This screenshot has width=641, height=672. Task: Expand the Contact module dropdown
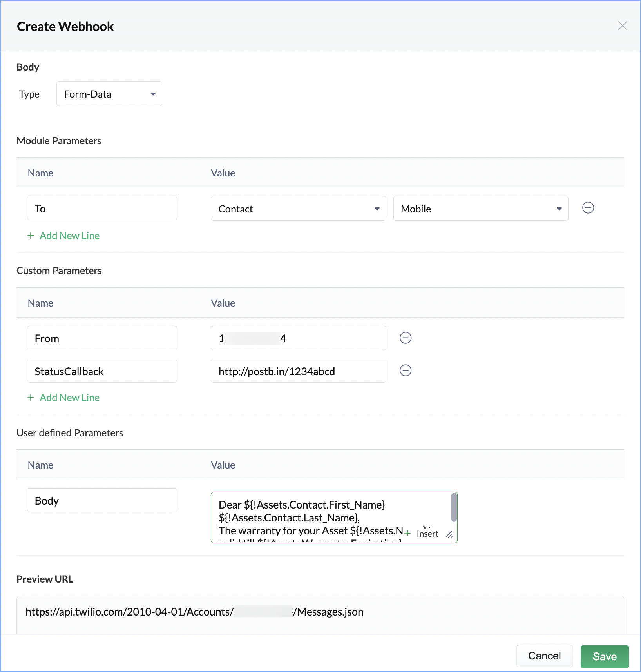pyautogui.click(x=298, y=209)
